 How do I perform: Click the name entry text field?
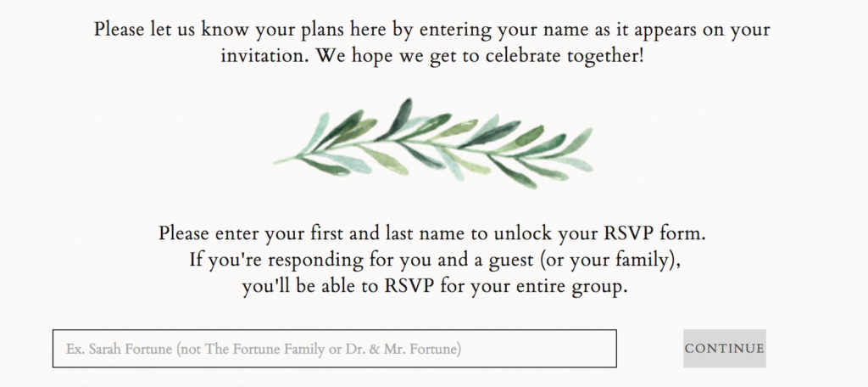tap(334, 348)
